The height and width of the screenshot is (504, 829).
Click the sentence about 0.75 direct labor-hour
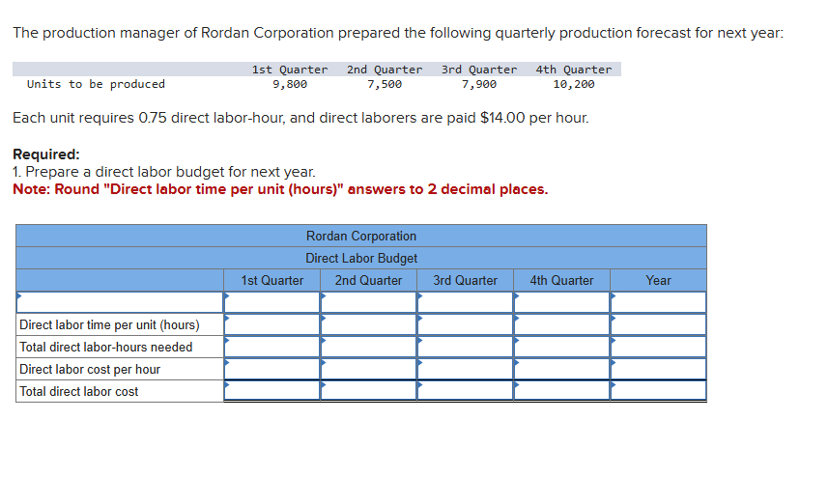[x=300, y=118]
